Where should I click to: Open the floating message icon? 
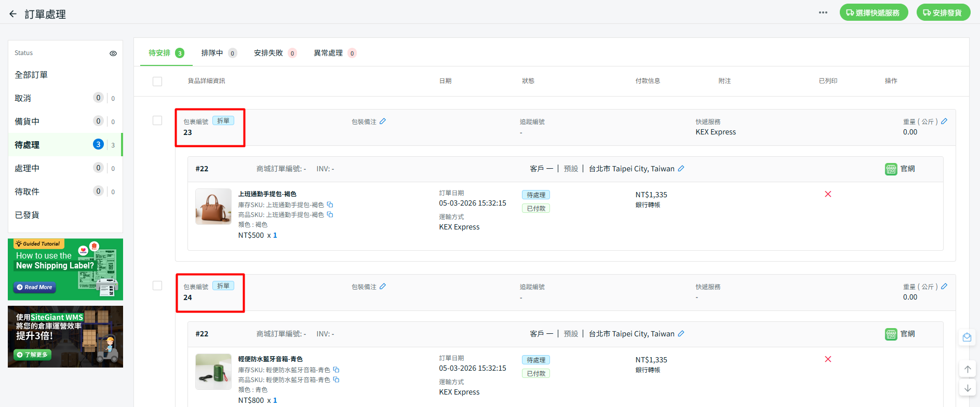tap(966, 337)
